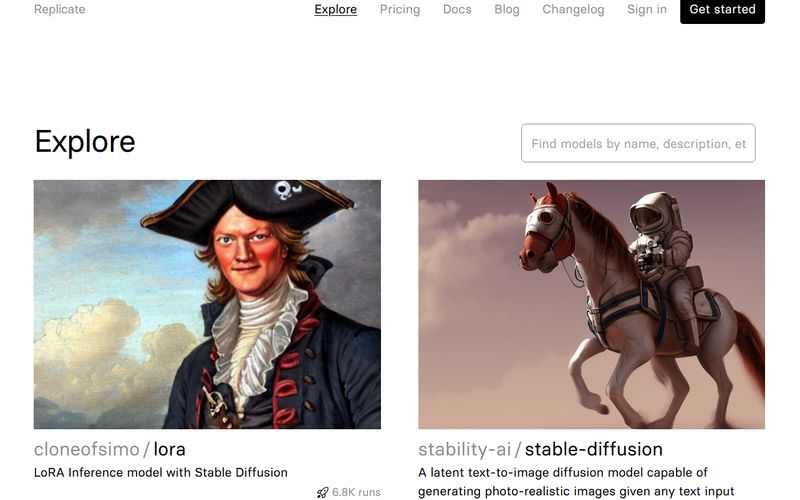
Task: Open the stable-diffusion model title link
Action: [x=594, y=449]
